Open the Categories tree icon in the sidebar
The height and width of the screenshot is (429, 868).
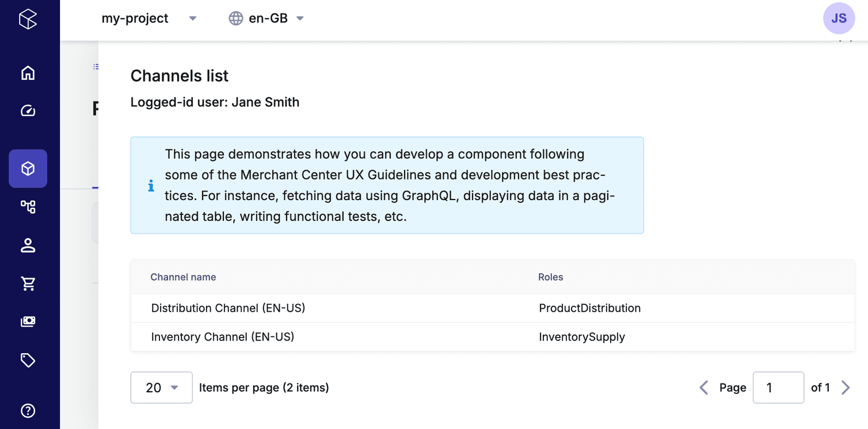(x=28, y=207)
